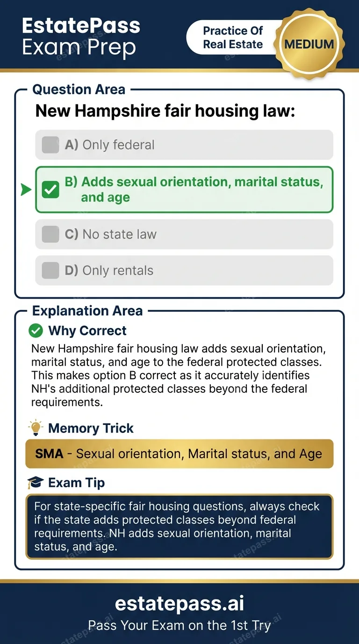Click the New Hampshire fair housing law question
Image resolution: width=359 pixels, height=644 pixels.
click(x=165, y=111)
